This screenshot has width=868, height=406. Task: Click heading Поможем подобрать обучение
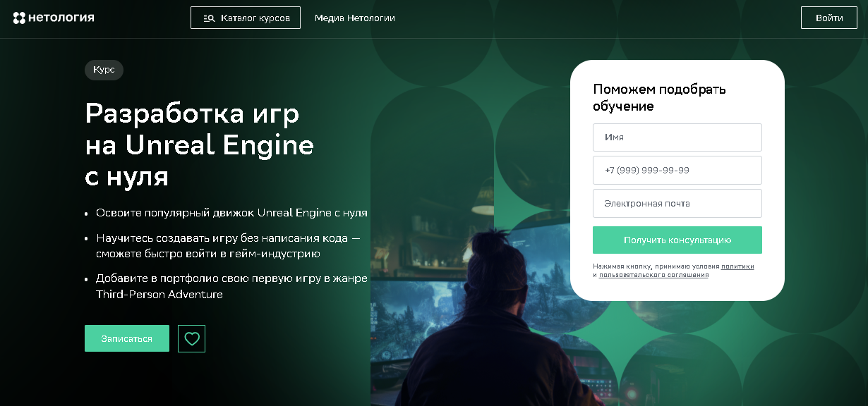(x=659, y=98)
